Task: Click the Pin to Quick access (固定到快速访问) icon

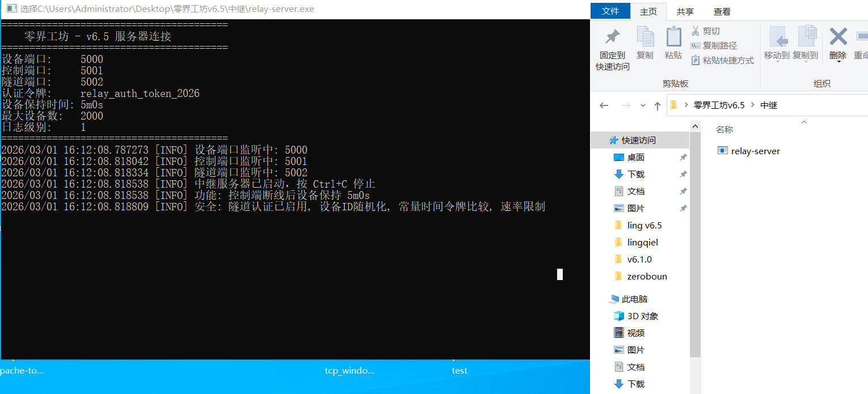Action: tap(612, 37)
